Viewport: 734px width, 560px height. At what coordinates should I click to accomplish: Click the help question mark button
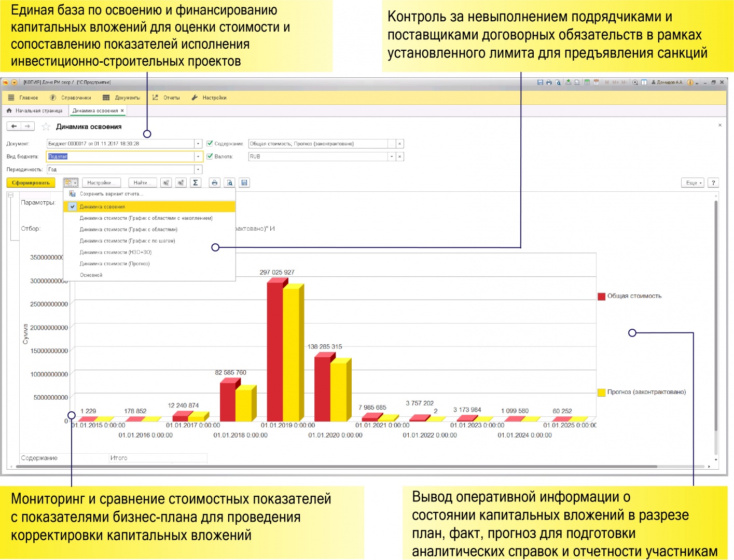[714, 183]
